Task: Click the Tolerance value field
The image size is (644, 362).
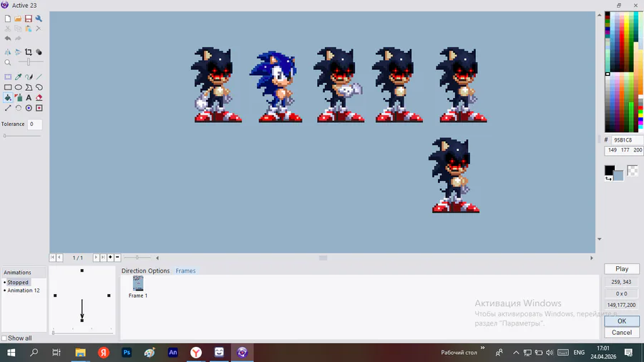Action: click(x=34, y=124)
